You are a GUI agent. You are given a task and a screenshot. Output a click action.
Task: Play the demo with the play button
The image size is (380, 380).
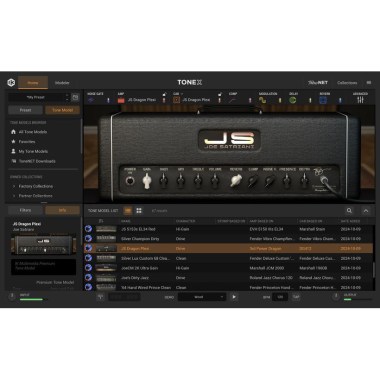[234, 297]
